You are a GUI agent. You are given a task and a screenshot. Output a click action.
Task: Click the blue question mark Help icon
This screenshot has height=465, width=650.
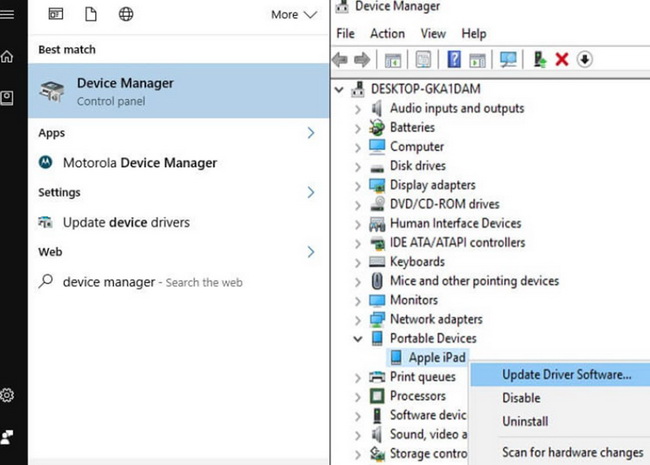453,59
